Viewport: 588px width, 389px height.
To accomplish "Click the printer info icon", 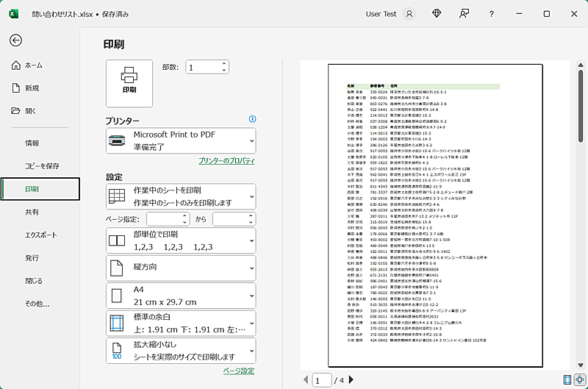I will point(252,119).
